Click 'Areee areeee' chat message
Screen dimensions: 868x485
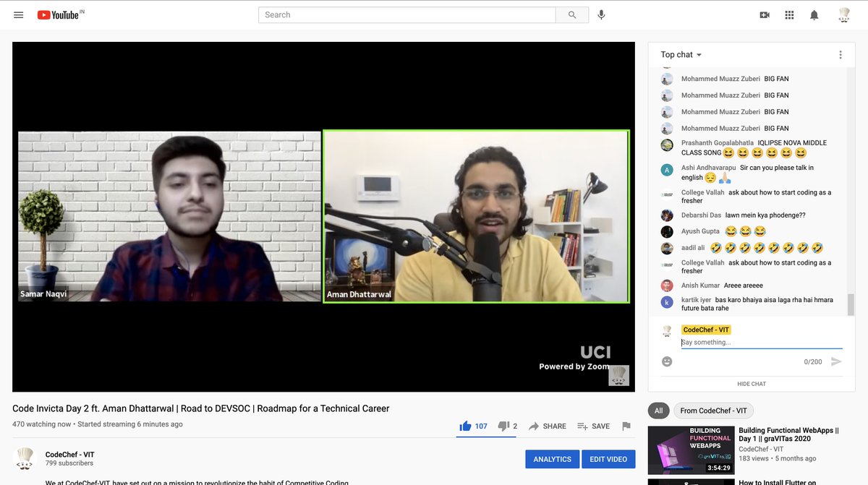(x=743, y=286)
